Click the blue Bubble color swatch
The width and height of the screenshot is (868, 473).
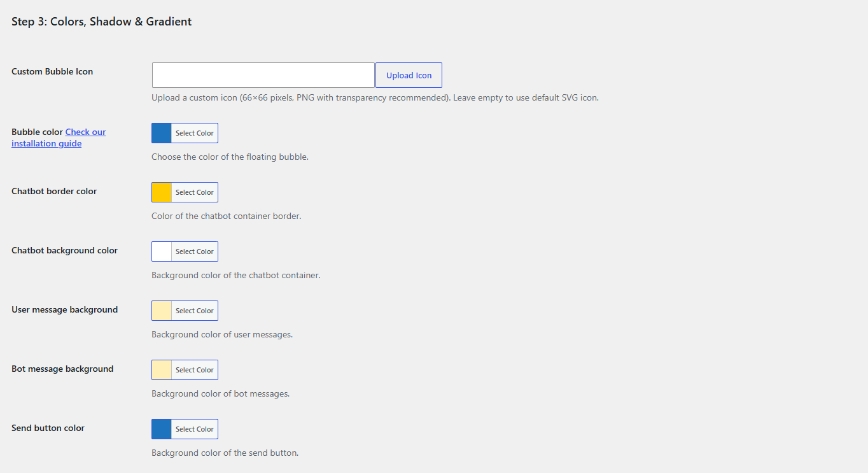tap(162, 133)
